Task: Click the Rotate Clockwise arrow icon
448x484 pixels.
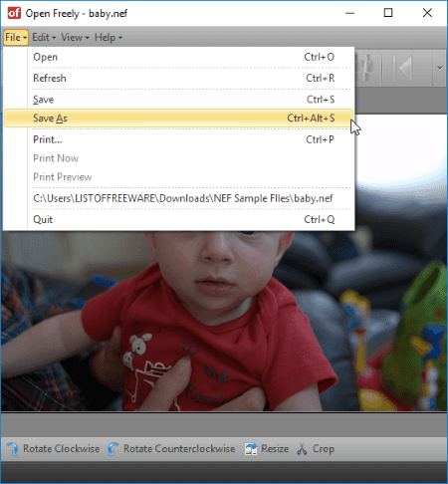Action: tap(13, 449)
